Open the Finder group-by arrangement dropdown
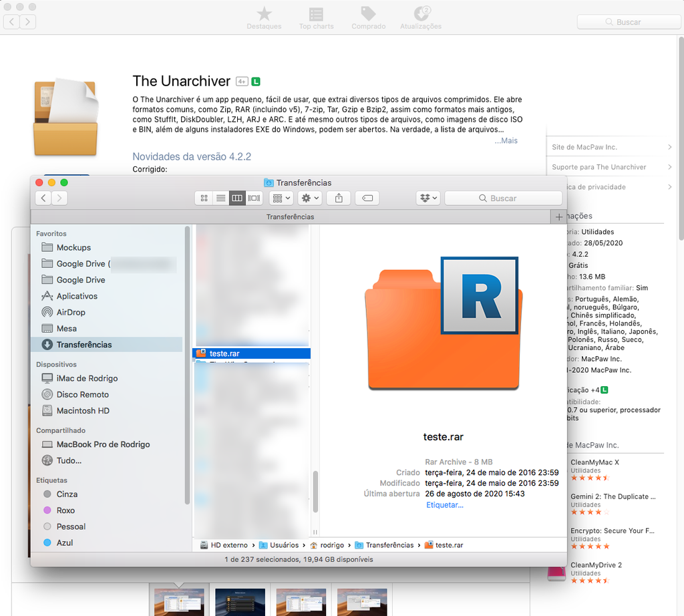 (281, 198)
